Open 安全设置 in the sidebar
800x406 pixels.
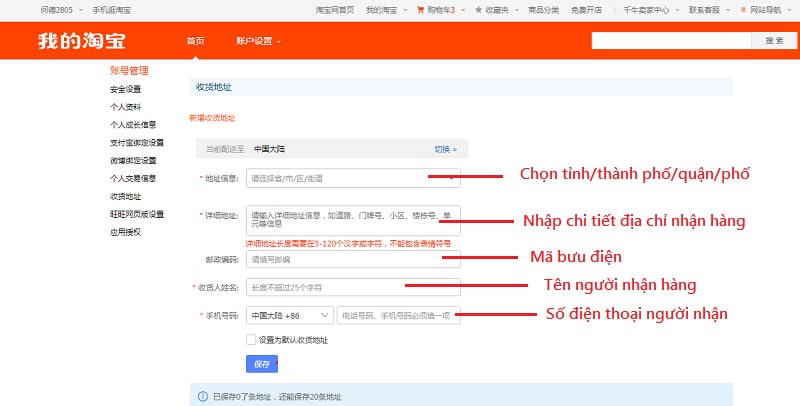tap(126, 89)
